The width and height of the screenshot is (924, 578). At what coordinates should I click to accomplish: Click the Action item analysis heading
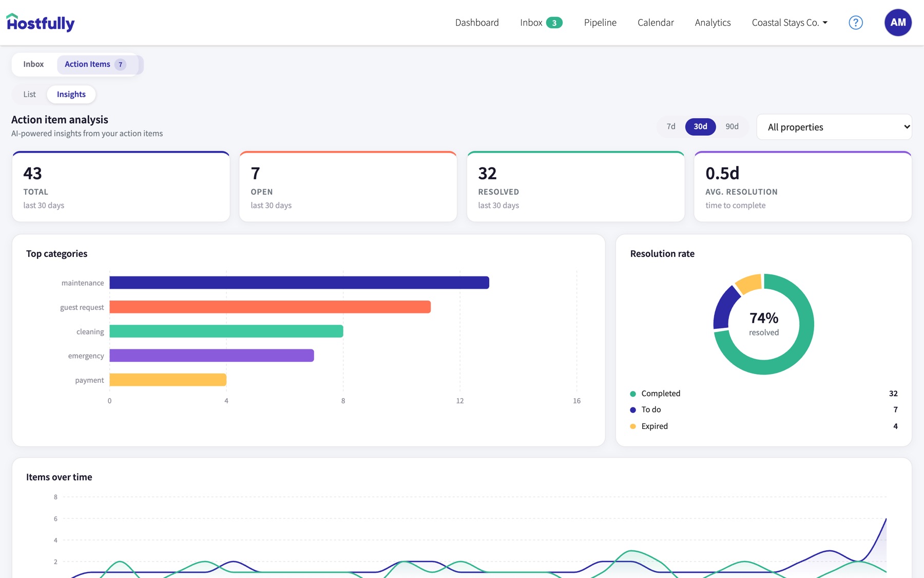pyautogui.click(x=60, y=120)
